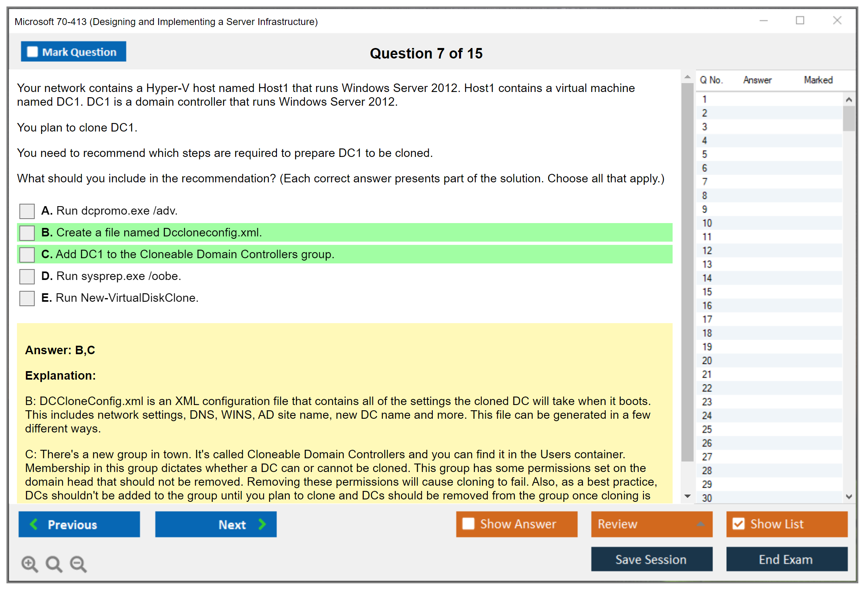
Task: Click the down arrow on question list scrollbar
Action: pyautogui.click(x=849, y=497)
